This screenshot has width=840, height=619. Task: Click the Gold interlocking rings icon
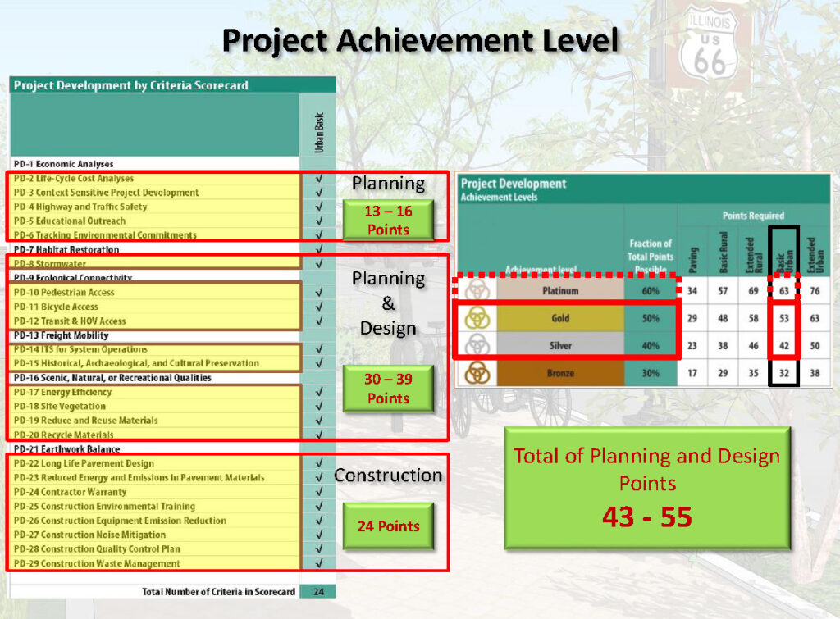476,318
